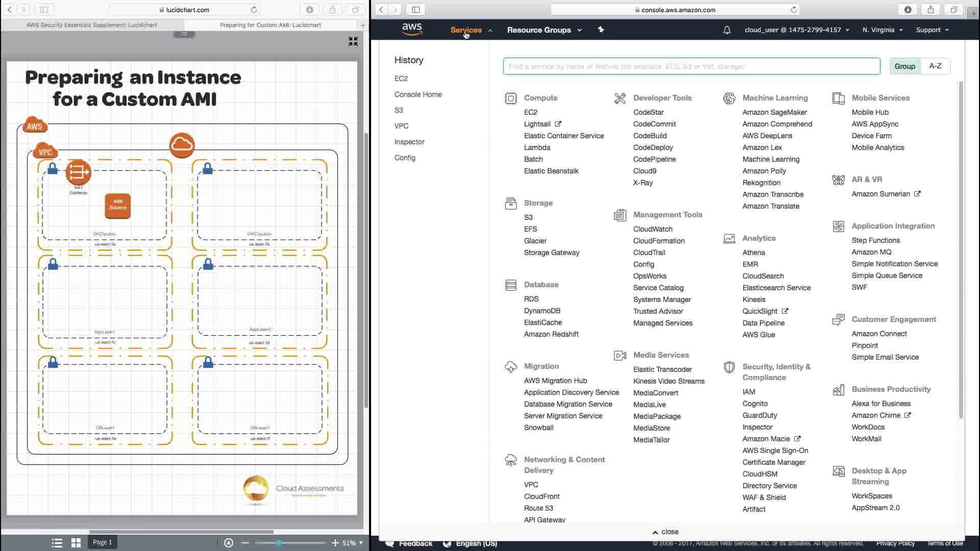Image resolution: width=980 pixels, height=551 pixels.
Task: Open the Resource Groups menu
Action: pyautogui.click(x=544, y=30)
